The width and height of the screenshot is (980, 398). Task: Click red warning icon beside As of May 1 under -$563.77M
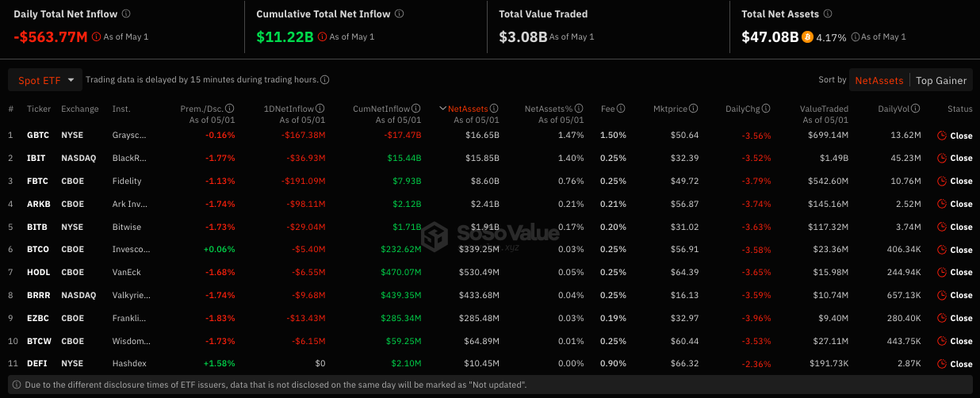tap(97, 36)
